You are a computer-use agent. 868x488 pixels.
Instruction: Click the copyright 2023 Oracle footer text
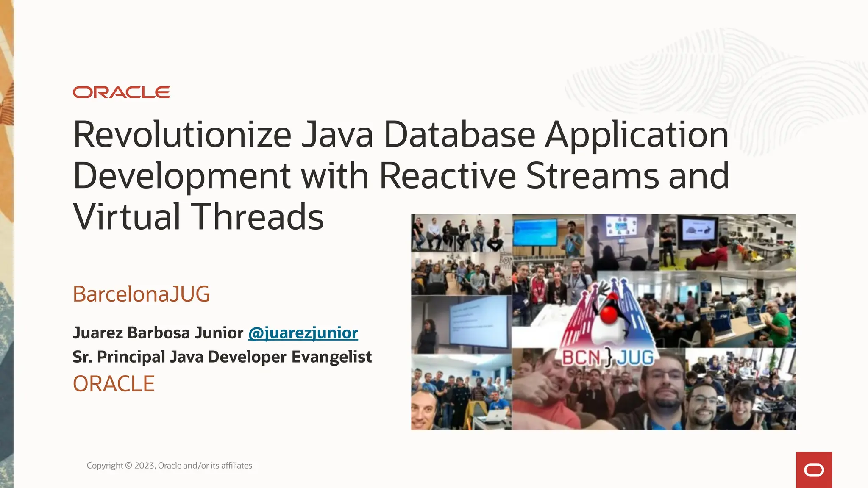coord(169,466)
